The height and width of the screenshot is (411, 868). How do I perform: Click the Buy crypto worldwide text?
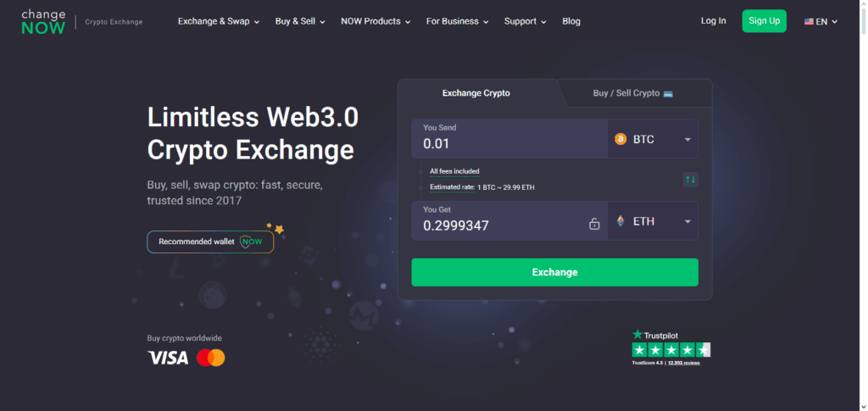pos(184,338)
